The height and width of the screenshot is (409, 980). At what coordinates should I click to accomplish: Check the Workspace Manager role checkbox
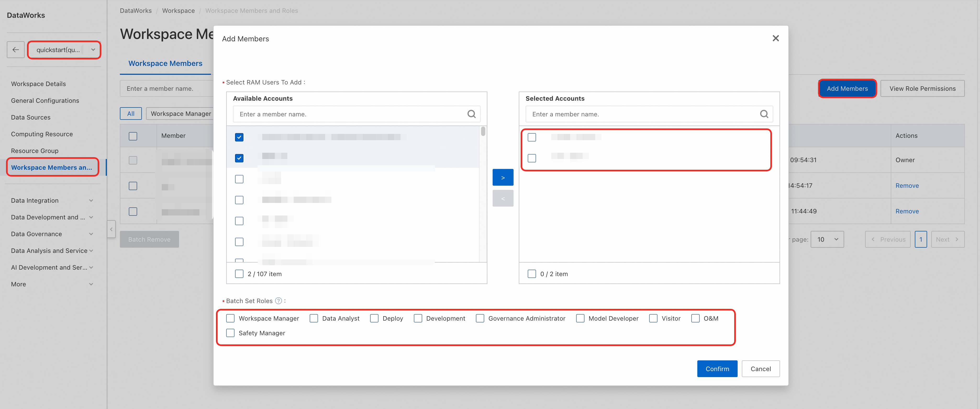(231, 319)
